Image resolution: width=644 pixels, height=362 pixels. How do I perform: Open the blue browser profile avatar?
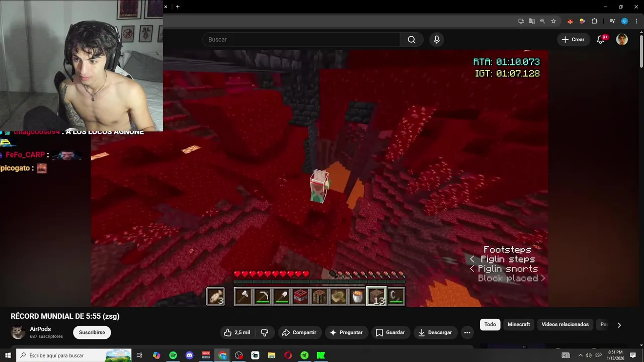click(x=624, y=21)
